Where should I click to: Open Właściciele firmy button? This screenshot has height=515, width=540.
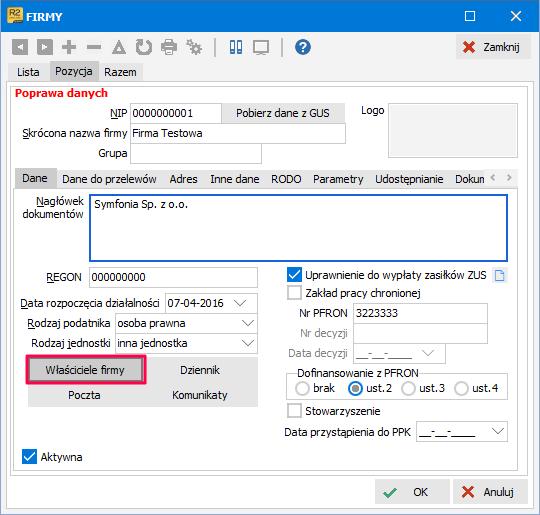tap(85, 370)
